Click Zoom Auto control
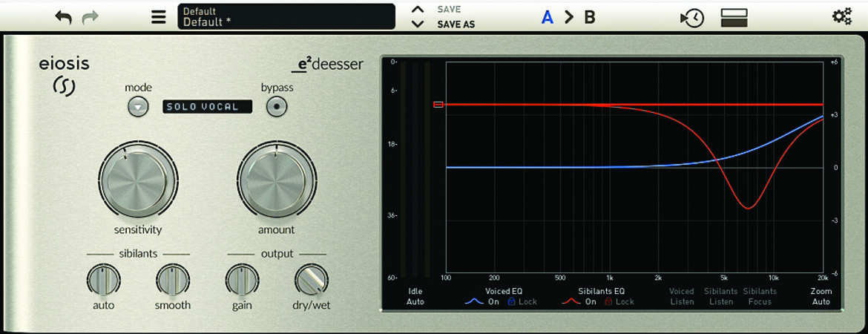 (x=821, y=296)
